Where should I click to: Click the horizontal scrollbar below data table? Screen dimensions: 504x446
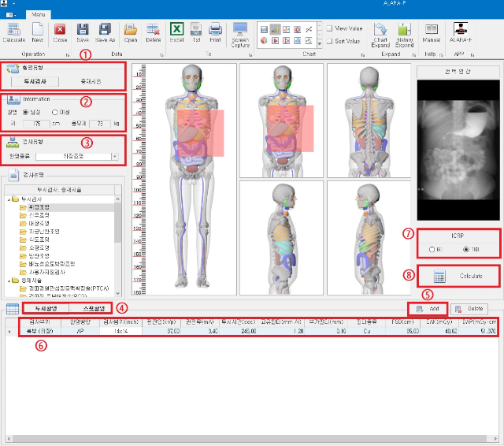pyautogui.click(x=252, y=438)
